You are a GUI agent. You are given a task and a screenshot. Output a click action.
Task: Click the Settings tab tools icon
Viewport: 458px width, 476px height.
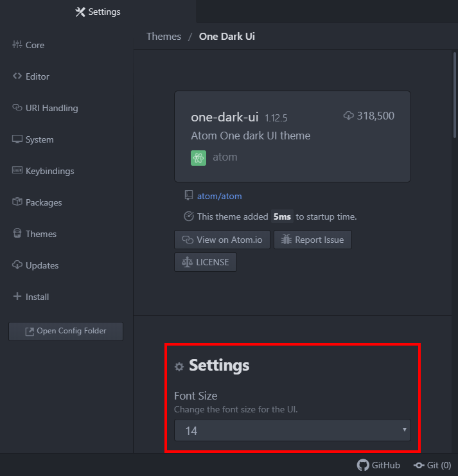pyautogui.click(x=80, y=12)
